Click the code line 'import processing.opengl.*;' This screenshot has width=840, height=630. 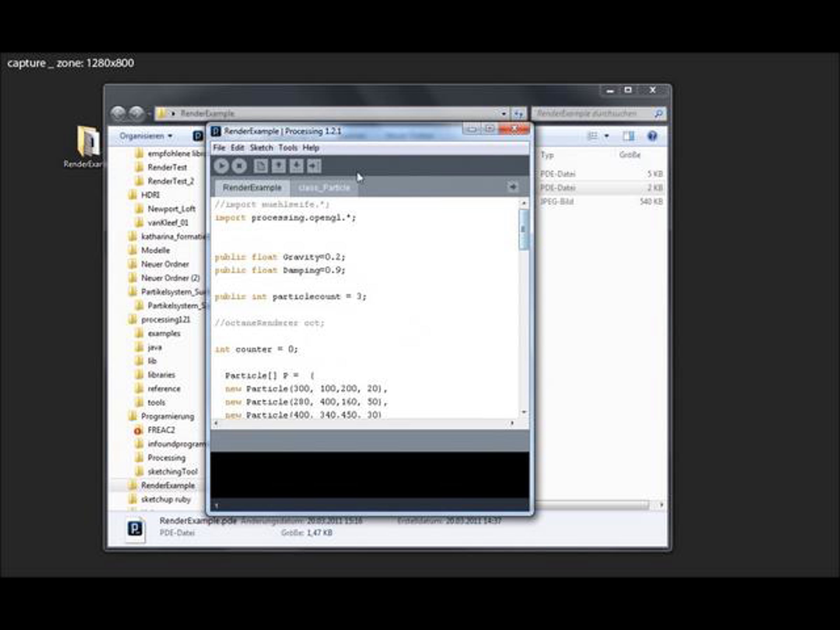tap(286, 218)
